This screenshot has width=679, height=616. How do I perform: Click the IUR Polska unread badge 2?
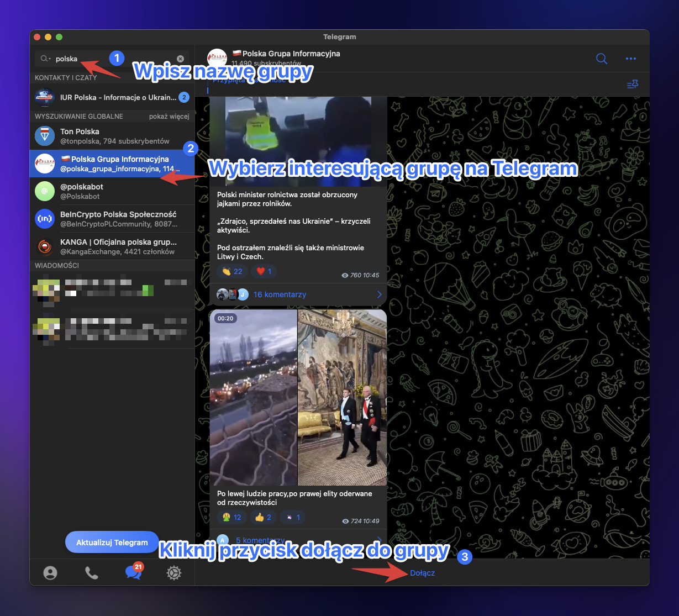point(184,97)
